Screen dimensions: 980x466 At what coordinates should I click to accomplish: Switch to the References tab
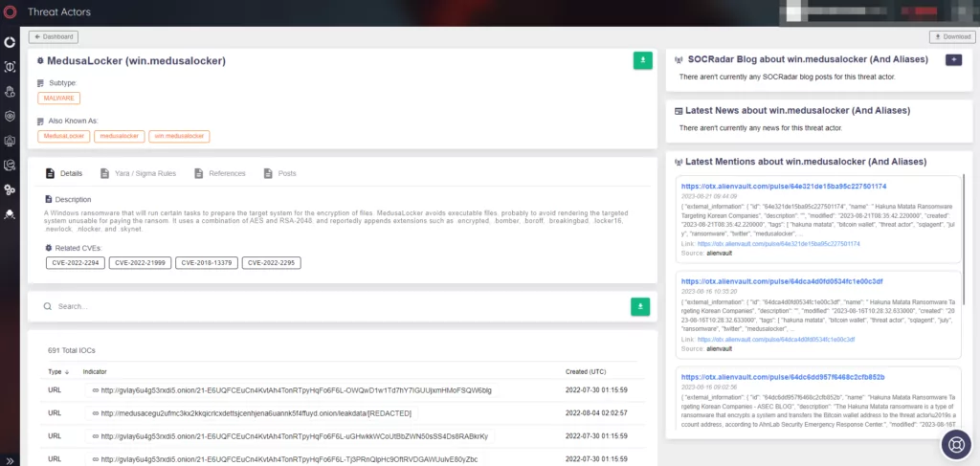(220, 173)
